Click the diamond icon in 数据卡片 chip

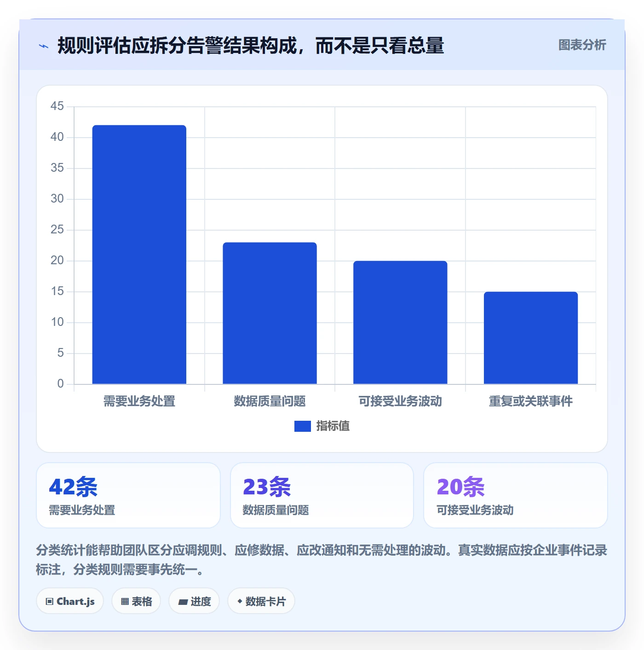(240, 601)
